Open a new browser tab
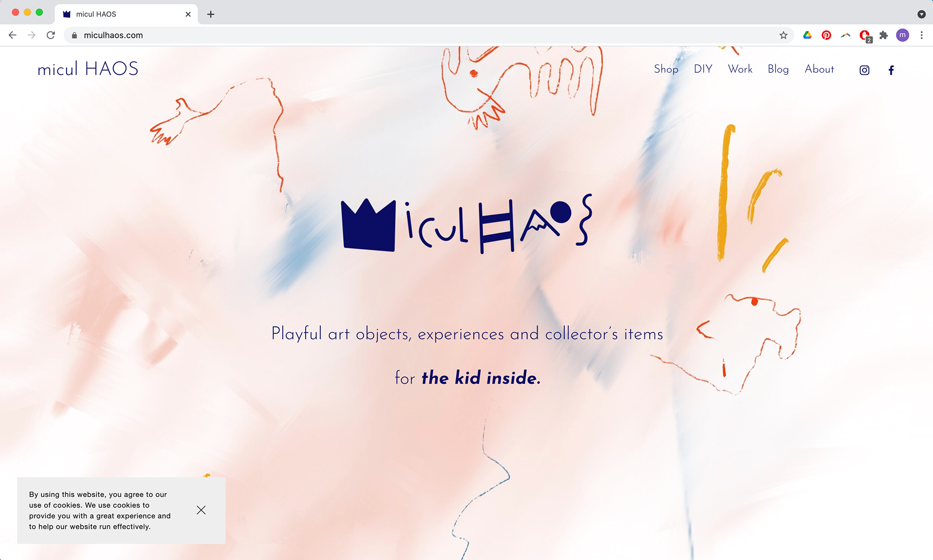 click(210, 14)
